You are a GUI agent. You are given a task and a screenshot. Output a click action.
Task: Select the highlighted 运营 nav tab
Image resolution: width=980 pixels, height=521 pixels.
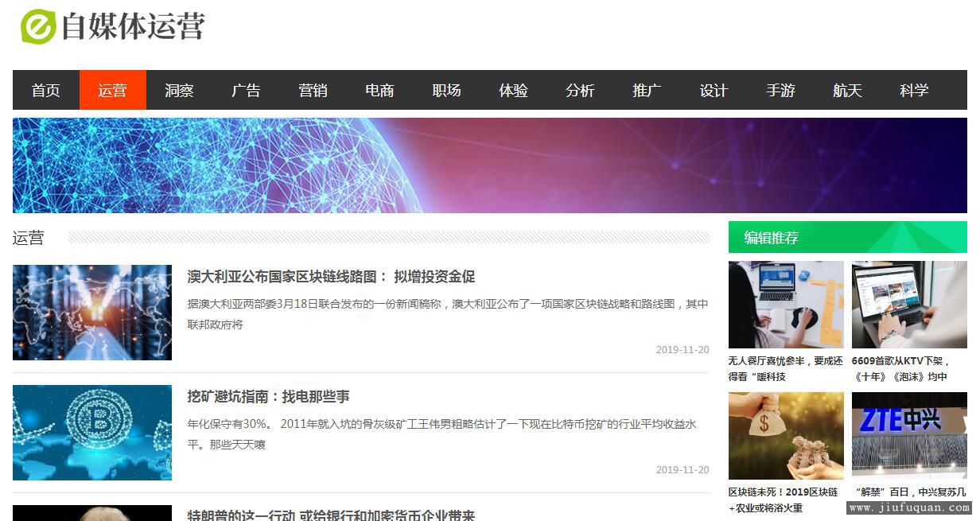(113, 90)
